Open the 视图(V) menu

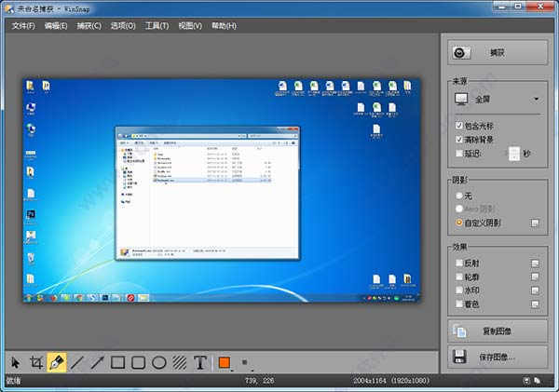coord(190,26)
